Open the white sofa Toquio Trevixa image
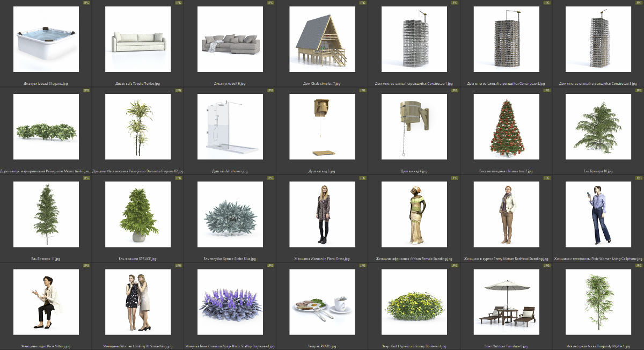 [x=138, y=39]
